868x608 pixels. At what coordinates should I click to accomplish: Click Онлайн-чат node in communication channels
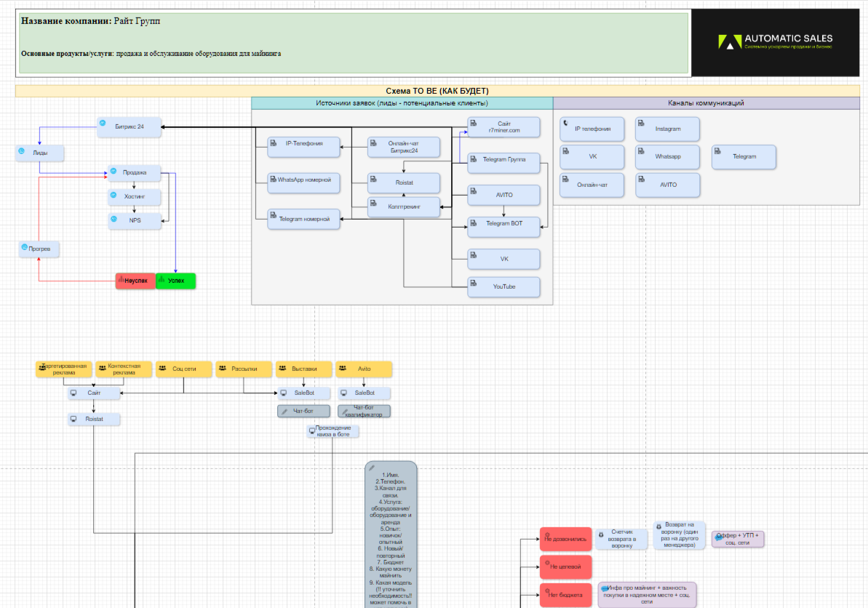click(x=592, y=185)
